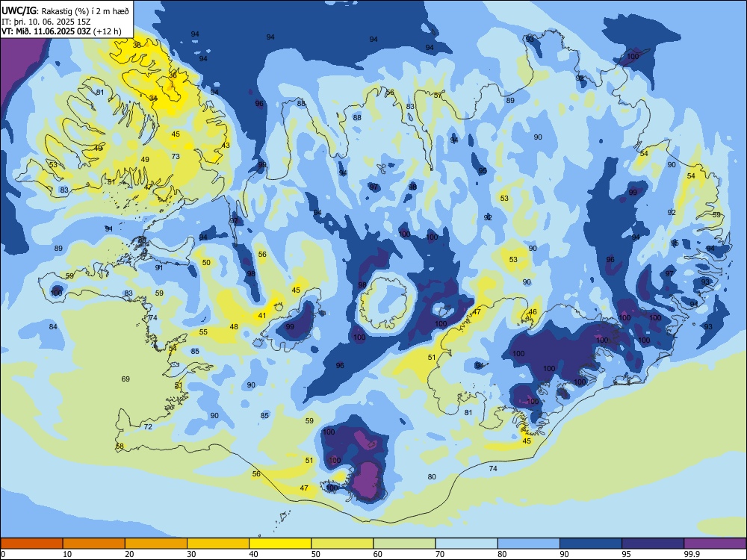This screenshot has height=560, width=747.
Task: Click the navy 95–99.9 legend swatch
Action: click(653, 544)
